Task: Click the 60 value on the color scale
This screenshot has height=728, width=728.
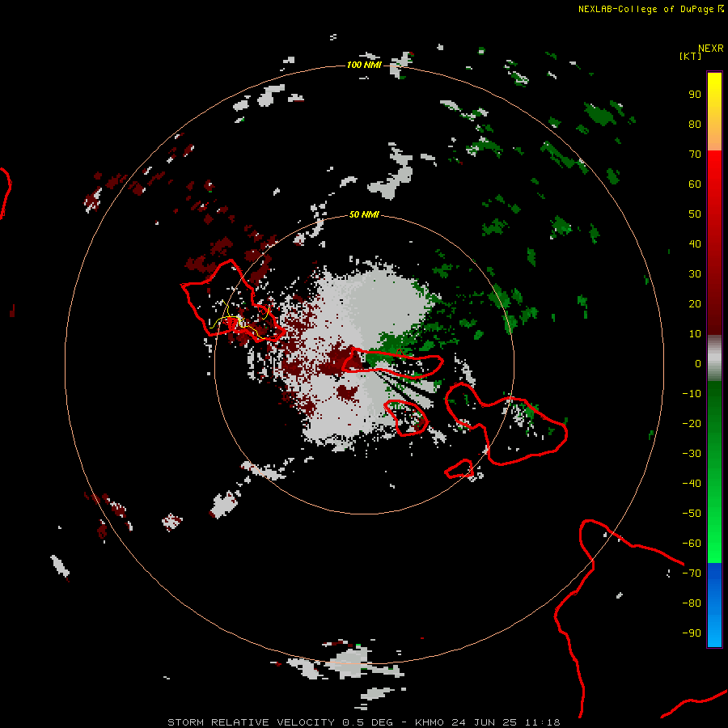Action: tap(695, 184)
